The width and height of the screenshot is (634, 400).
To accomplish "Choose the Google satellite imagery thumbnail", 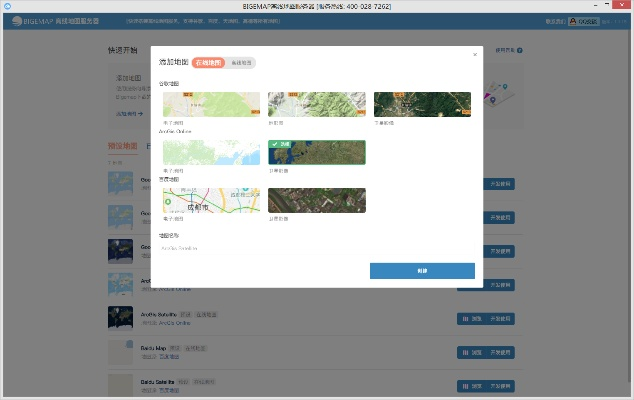I will [x=422, y=104].
